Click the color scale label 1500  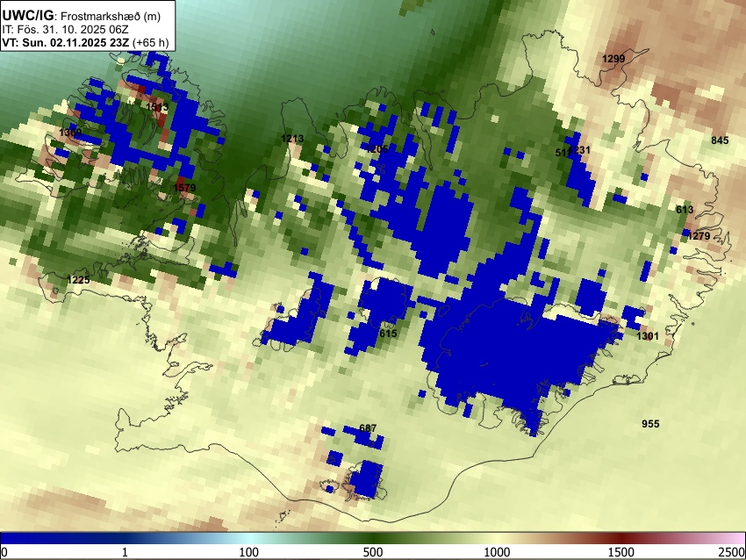[x=620, y=552]
